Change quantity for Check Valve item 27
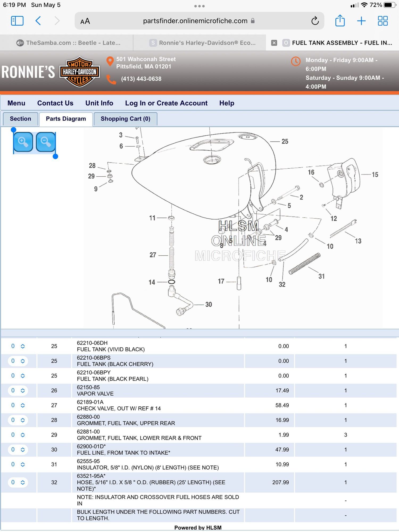Screen dimensions: 399x532 [18, 405]
